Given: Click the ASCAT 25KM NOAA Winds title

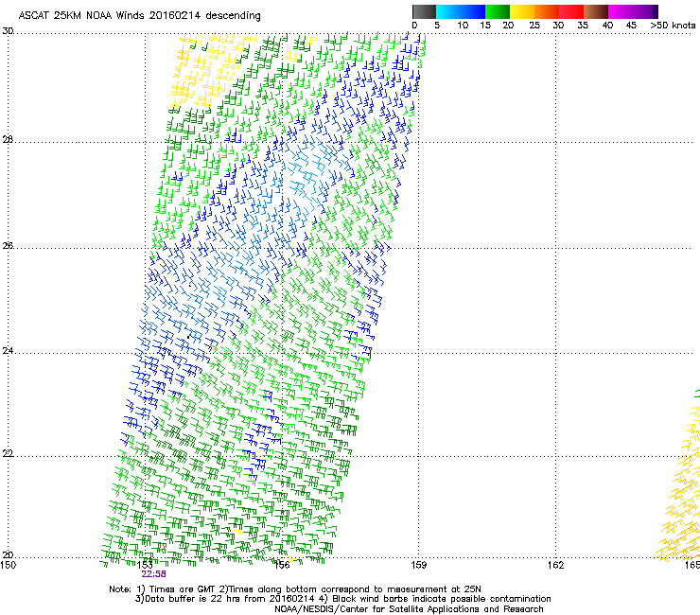Looking at the screenshot, I should pyautogui.click(x=139, y=15).
